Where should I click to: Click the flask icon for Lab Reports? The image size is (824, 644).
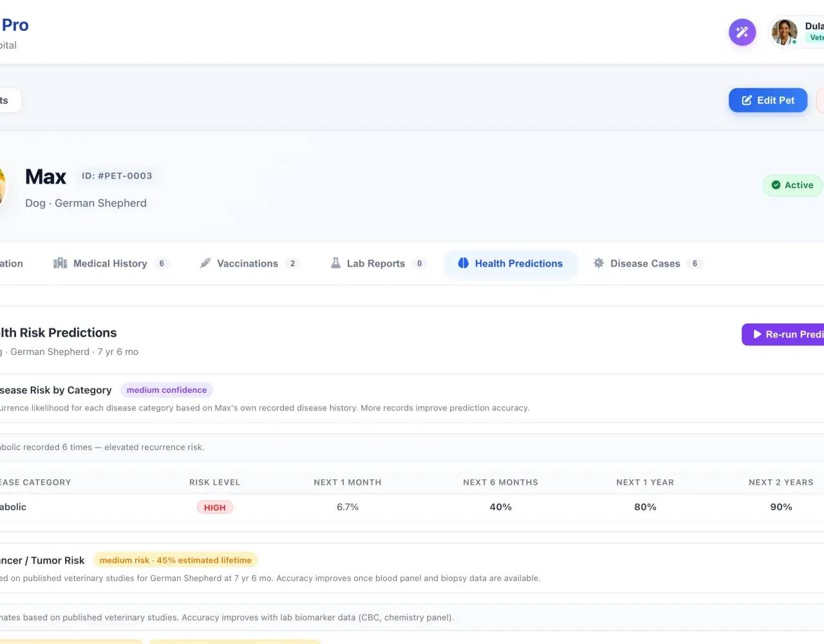335,263
